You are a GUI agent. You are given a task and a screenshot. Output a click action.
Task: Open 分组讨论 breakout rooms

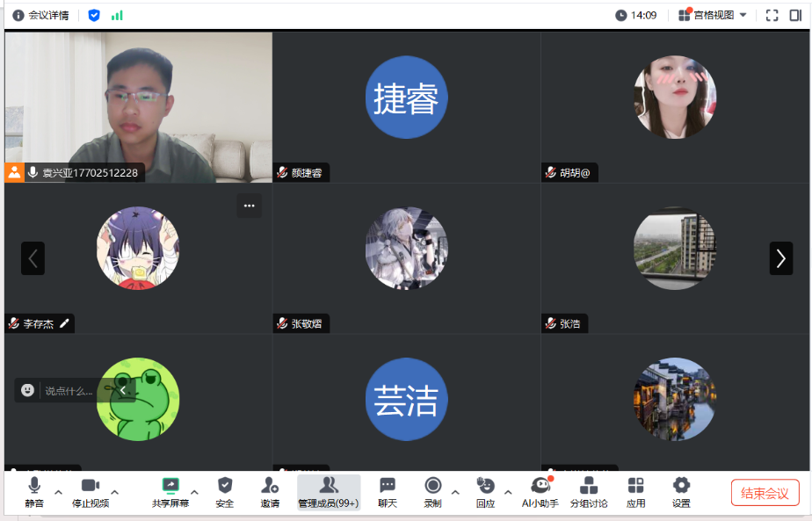(x=589, y=486)
